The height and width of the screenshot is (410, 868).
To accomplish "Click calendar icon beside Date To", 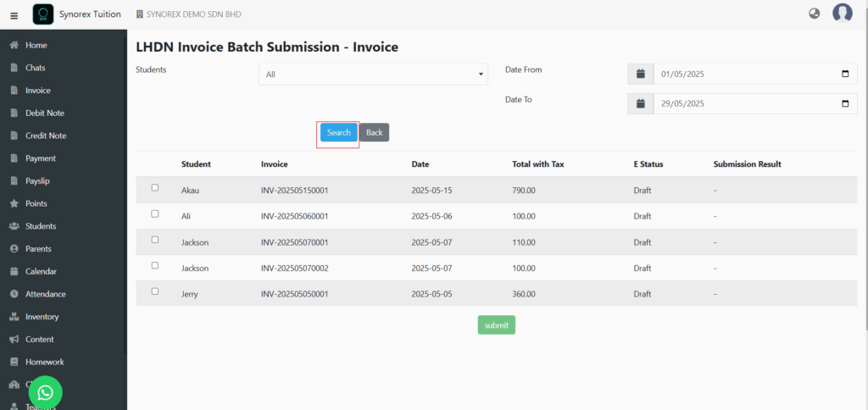I will (x=641, y=103).
